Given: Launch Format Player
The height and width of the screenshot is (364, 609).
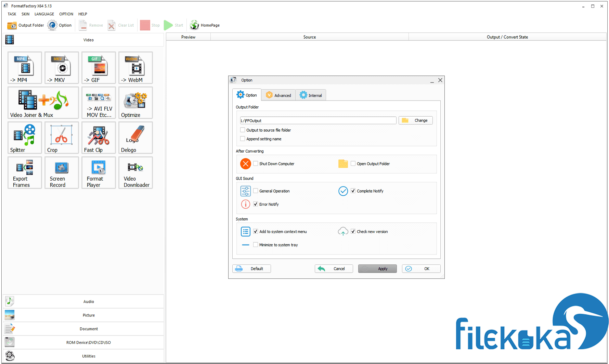Looking at the screenshot, I should [99, 173].
